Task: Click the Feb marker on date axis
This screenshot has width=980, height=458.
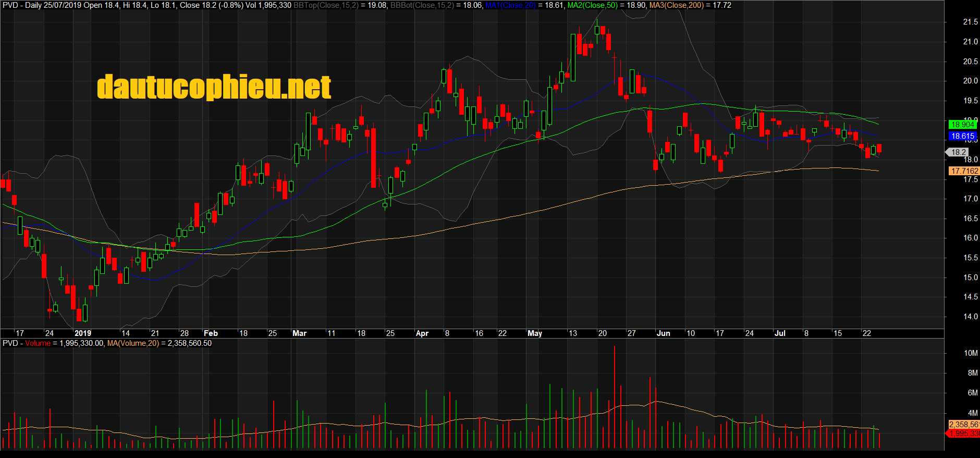Action: click(x=211, y=333)
